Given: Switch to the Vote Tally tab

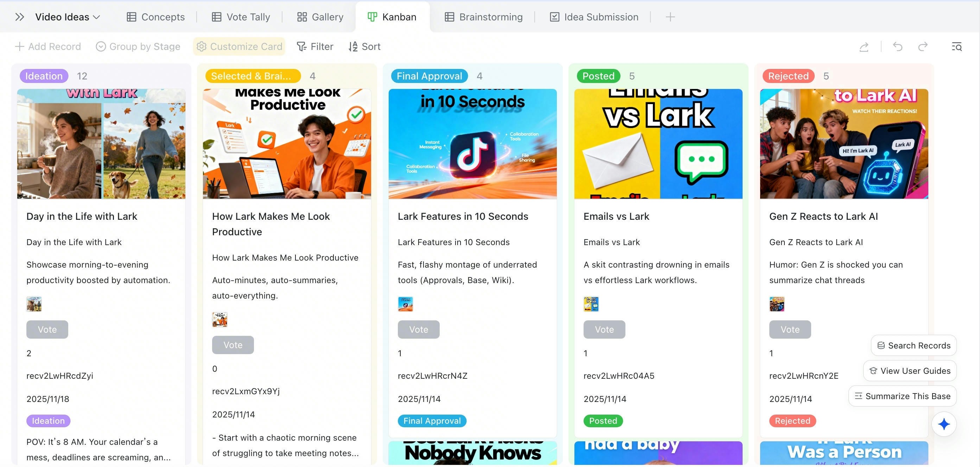Looking at the screenshot, I should click(x=241, y=17).
